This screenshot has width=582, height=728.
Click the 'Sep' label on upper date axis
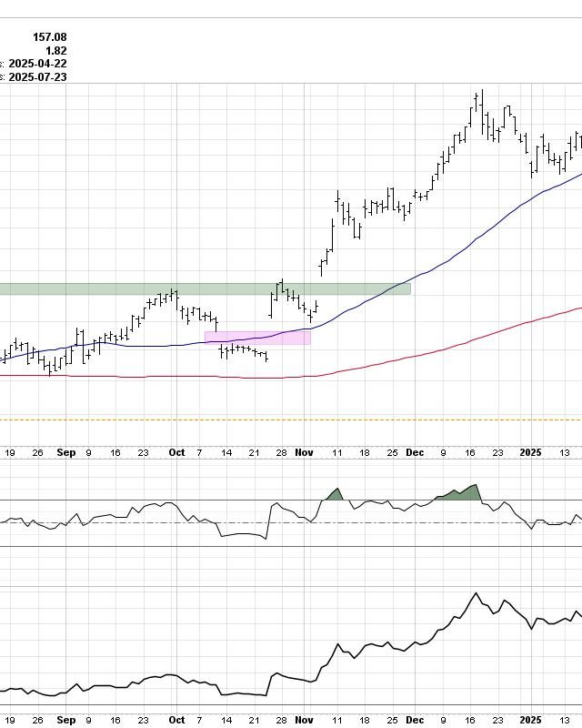point(65,452)
